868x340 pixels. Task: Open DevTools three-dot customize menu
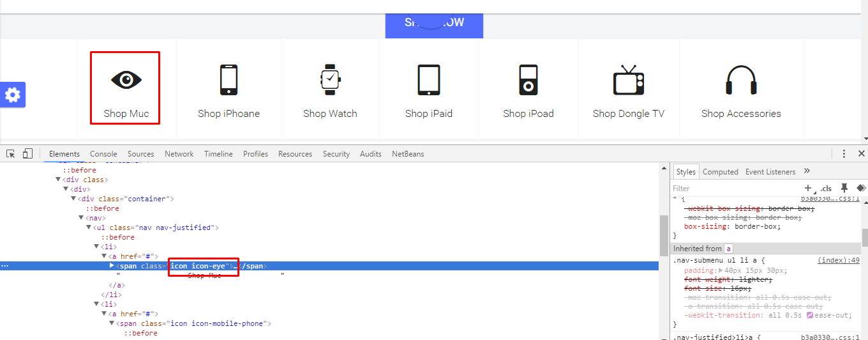[x=844, y=154]
